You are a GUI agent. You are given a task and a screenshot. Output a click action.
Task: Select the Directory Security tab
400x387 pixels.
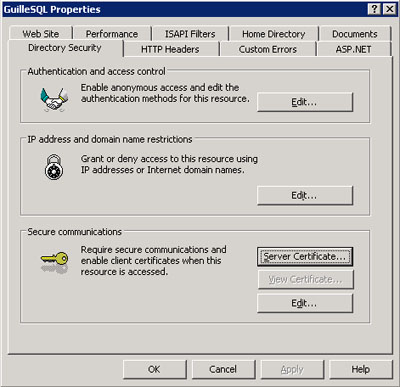[x=65, y=48]
